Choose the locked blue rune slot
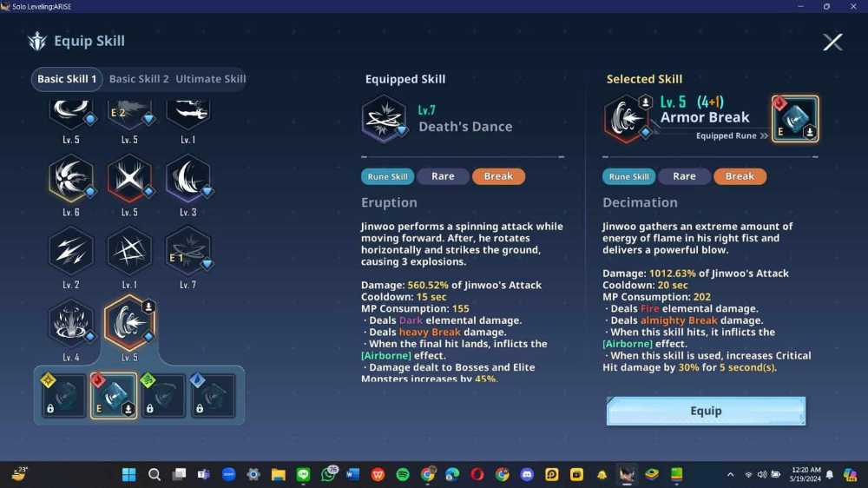 (x=214, y=395)
